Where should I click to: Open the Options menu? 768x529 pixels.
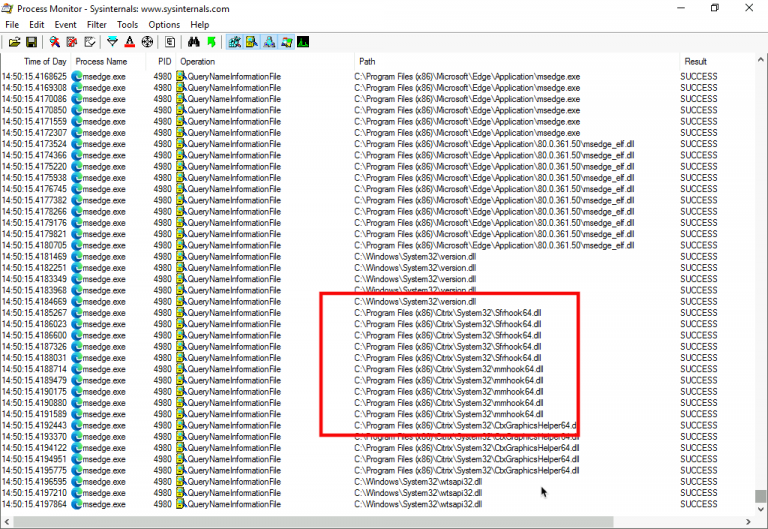click(164, 24)
